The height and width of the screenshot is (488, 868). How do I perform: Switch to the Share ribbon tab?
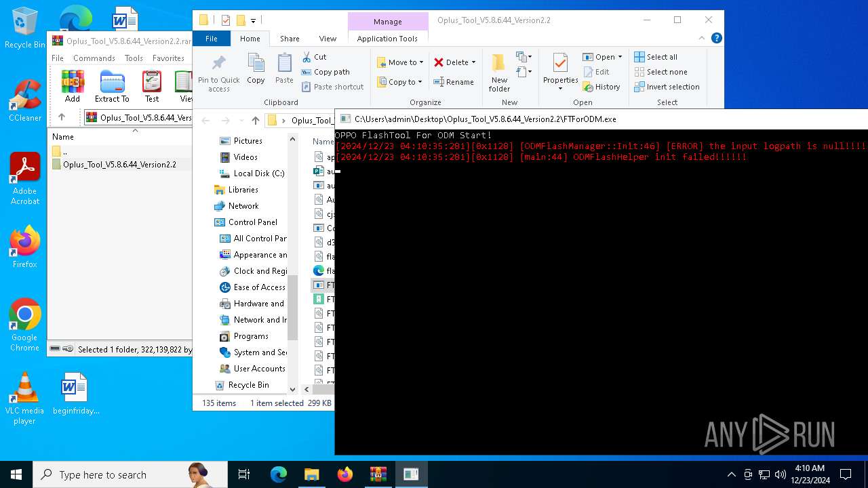pos(290,39)
